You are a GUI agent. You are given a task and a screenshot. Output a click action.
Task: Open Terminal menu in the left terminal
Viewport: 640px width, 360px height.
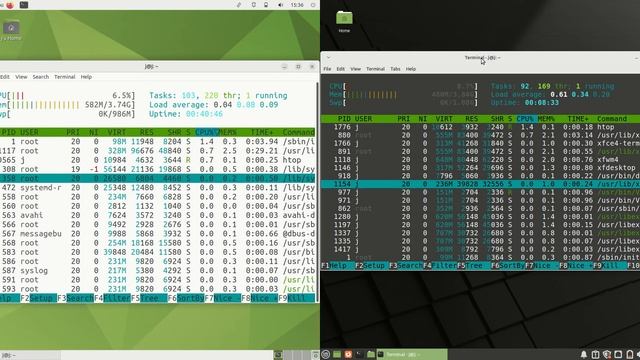click(x=64, y=77)
